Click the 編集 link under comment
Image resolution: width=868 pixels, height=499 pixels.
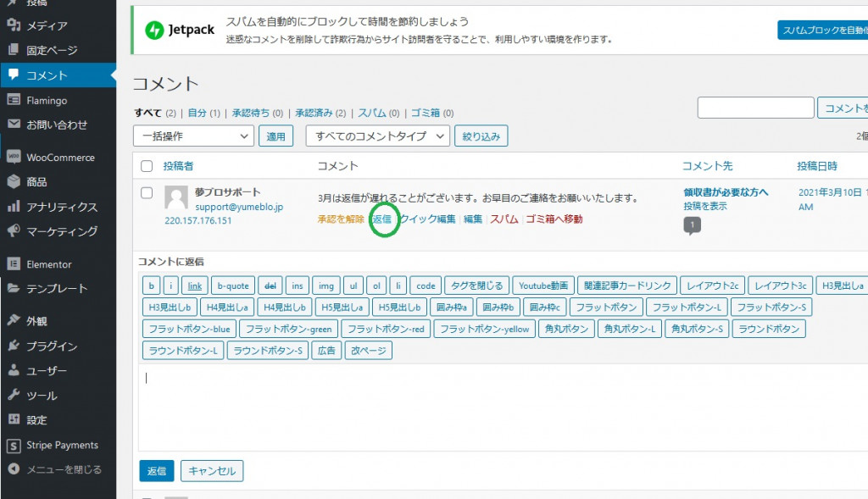473,219
